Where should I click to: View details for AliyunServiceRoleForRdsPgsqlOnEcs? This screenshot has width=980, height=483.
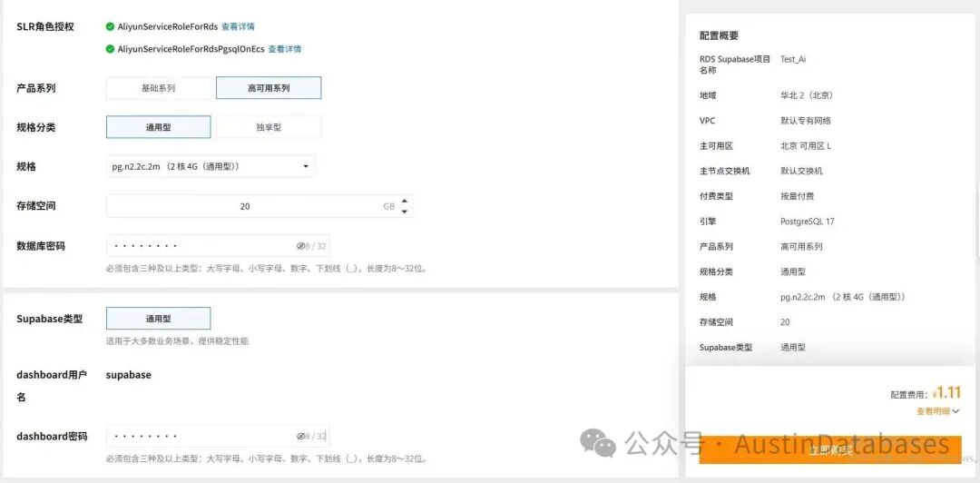pos(284,49)
